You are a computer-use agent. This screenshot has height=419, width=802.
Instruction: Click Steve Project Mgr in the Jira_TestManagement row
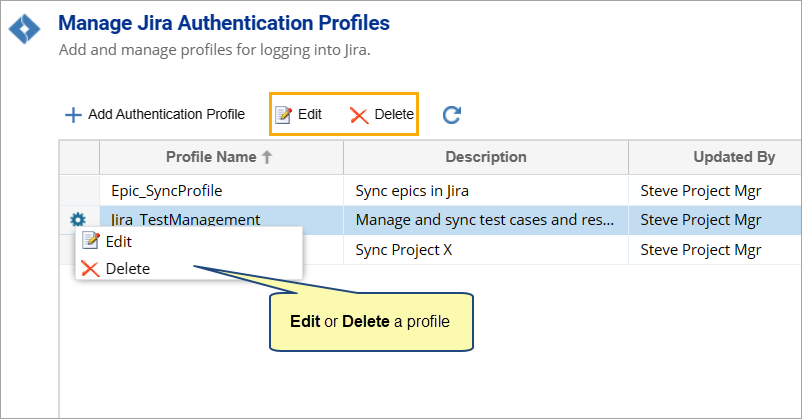701,220
